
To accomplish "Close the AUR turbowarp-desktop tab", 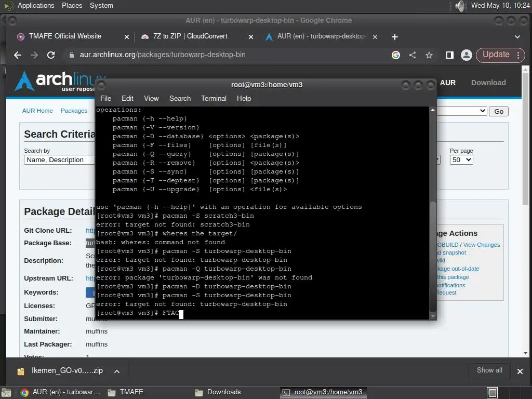I will click(375, 37).
